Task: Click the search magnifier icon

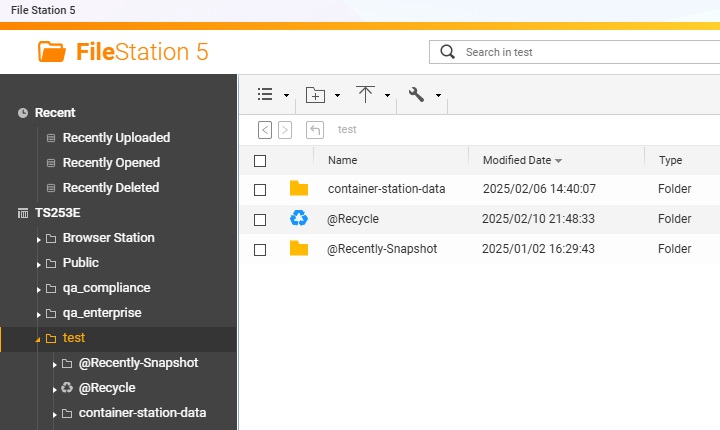Action: [x=447, y=52]
